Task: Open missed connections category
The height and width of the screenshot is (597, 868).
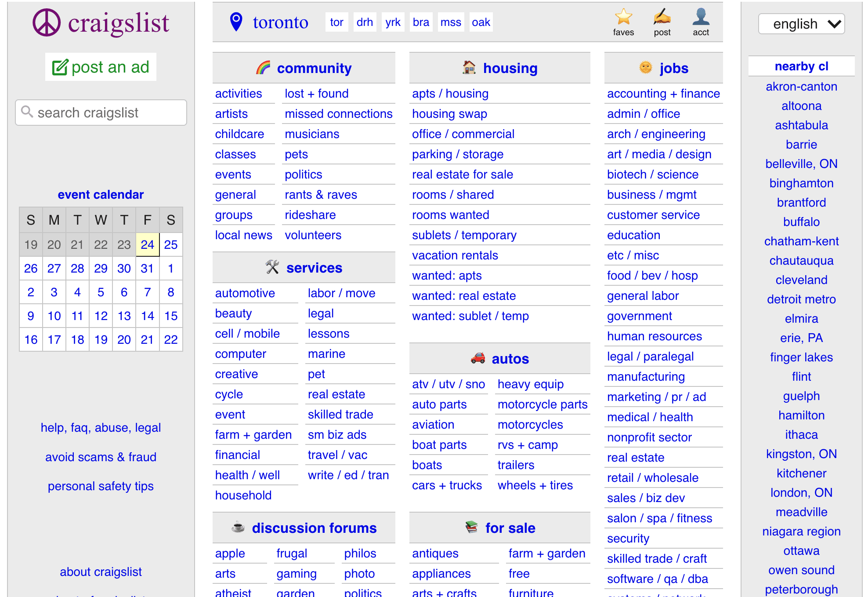Action: (x=339, y=113)
